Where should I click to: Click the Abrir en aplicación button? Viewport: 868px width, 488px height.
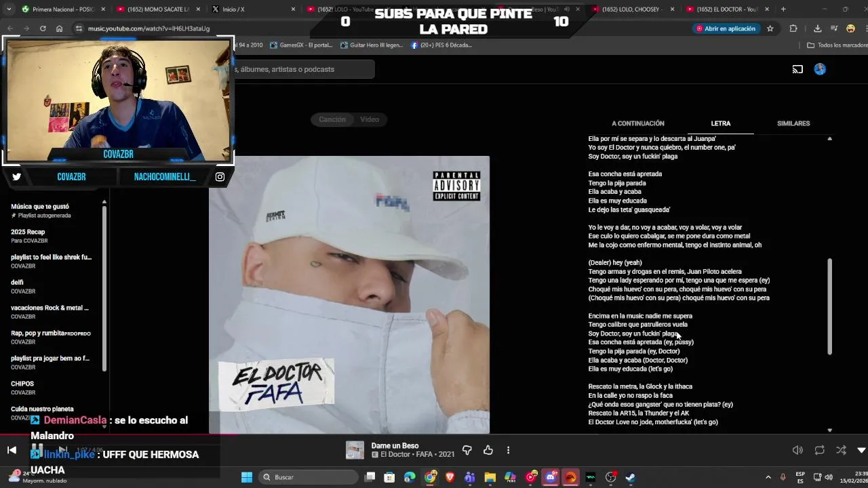[726, 28]
